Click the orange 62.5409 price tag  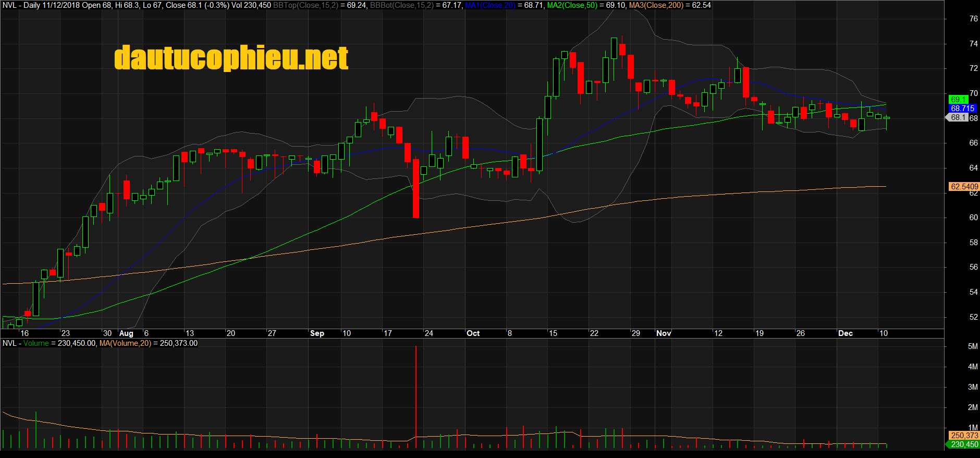pos(964,186)
